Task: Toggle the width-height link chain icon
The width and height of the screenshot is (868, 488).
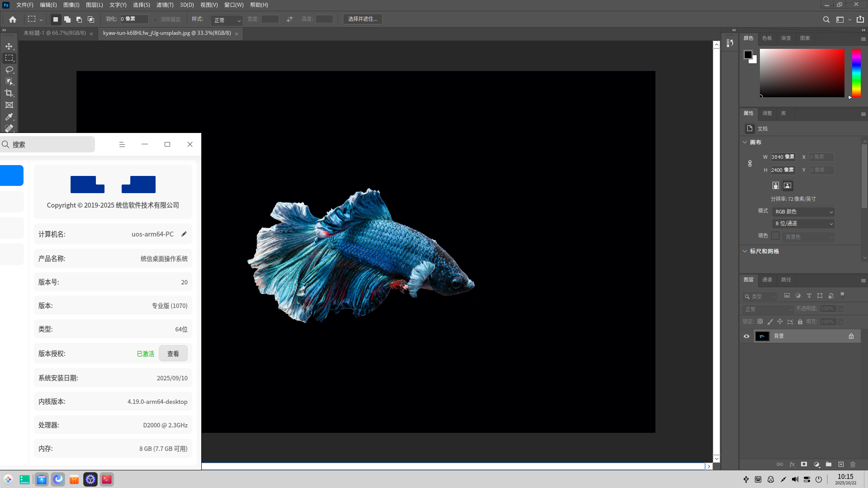Action: (x=750, y=163)
